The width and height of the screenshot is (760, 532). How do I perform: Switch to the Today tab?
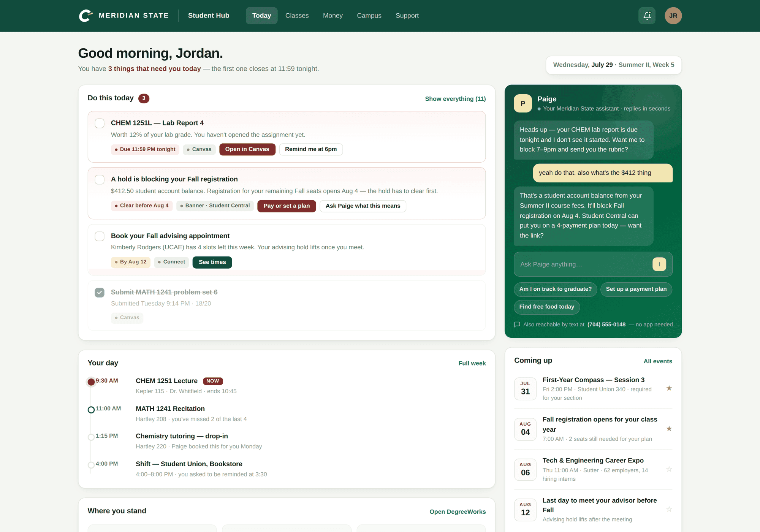point(261,16)
